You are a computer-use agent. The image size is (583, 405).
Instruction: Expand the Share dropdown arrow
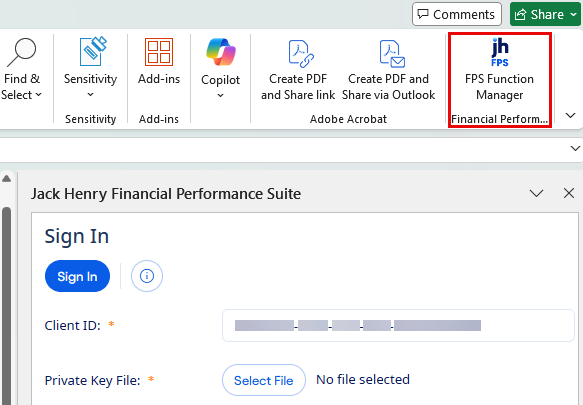pos(574,14)
